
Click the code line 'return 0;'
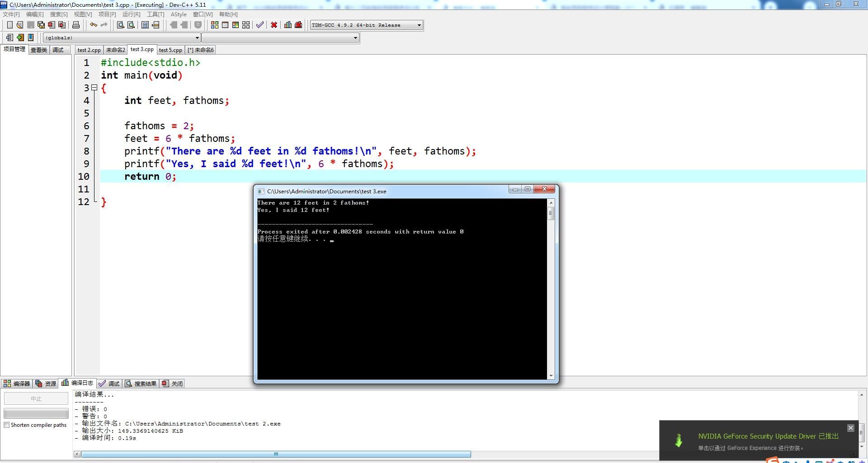150,177
